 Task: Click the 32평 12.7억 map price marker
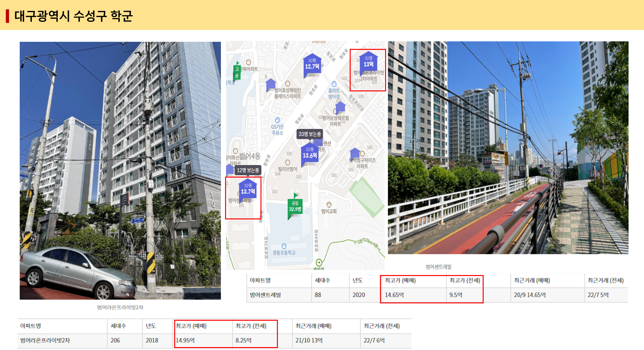click(312, 65)
